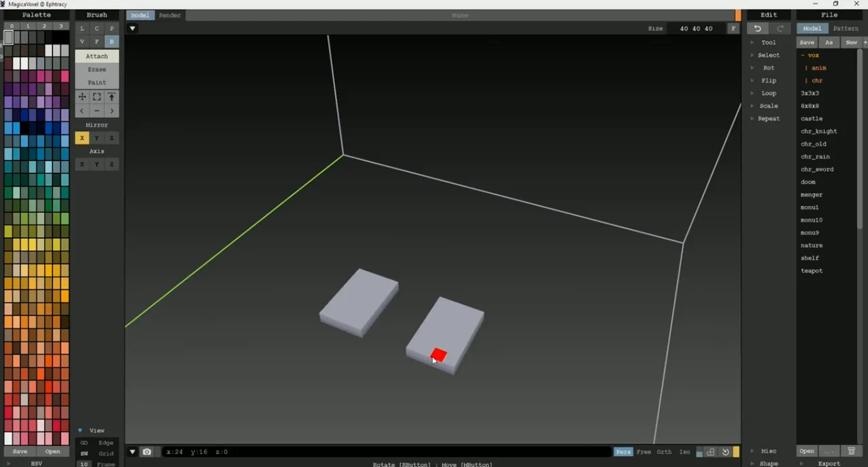Load the nature model
868x467 pixels.
(812, 245)
